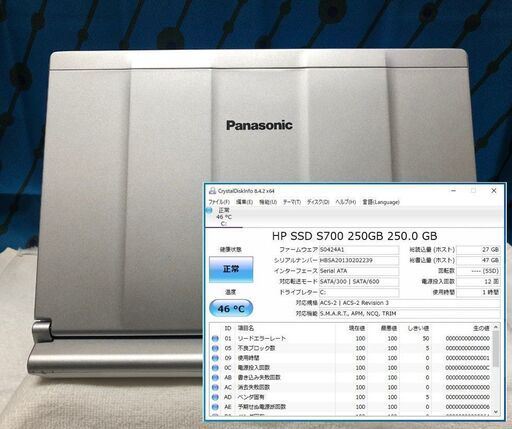512x429 pixels.
Task: Click the power-on hours value 1 時間
Action: pos(478,292)
